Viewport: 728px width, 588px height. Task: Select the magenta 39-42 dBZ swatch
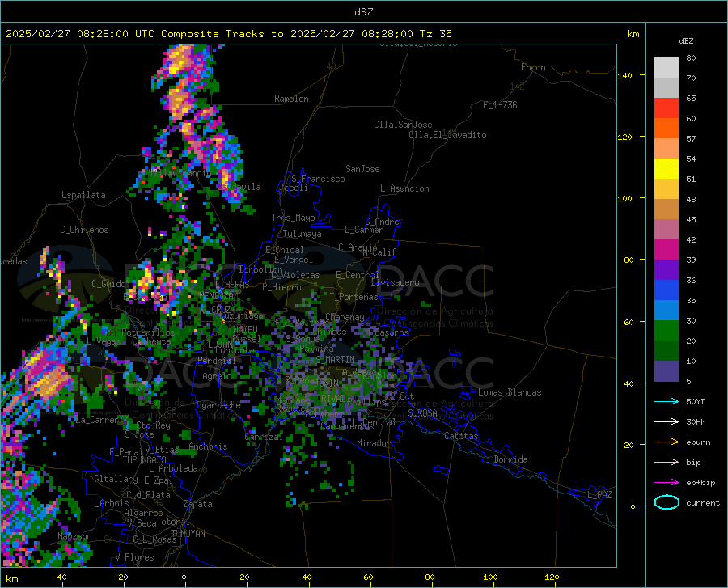click(667, 250)
